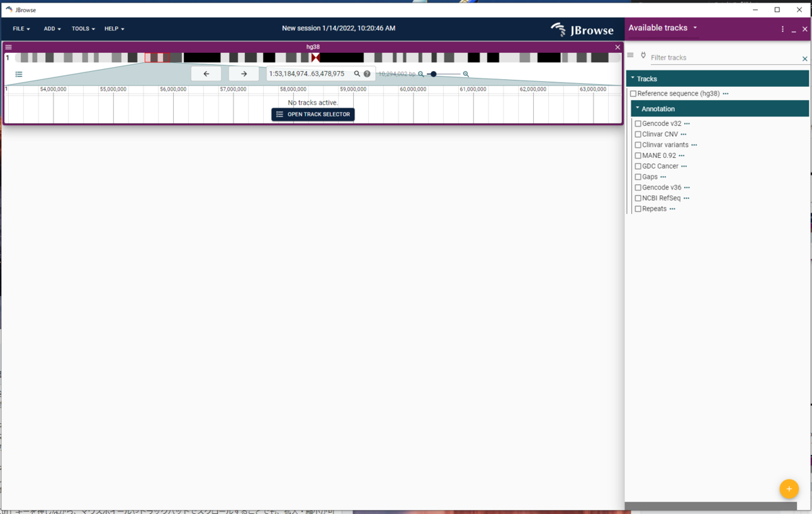Maximize the JBrowse application window
The height and width of the screenshot is (514, 812).
coord(777,9)
